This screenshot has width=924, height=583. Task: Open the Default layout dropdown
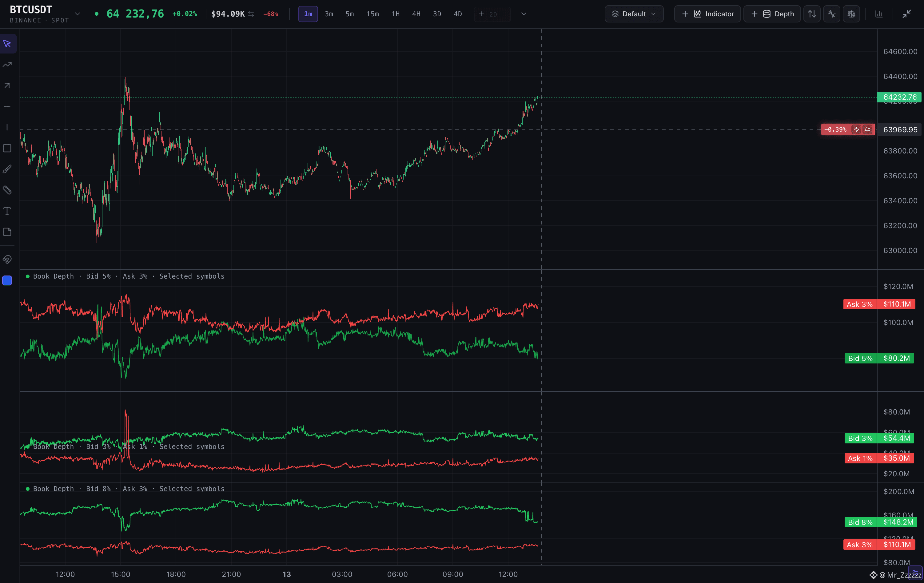point(634,14)
